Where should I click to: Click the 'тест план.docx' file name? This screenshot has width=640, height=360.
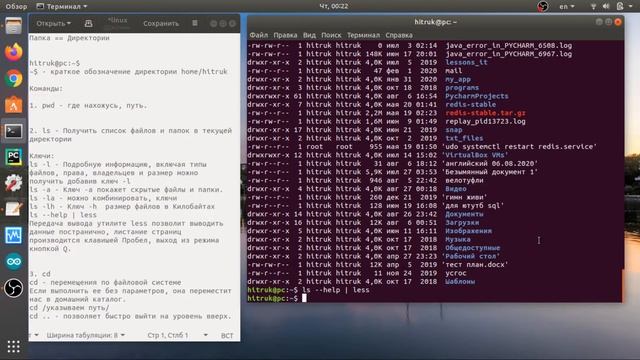(475, 264)
